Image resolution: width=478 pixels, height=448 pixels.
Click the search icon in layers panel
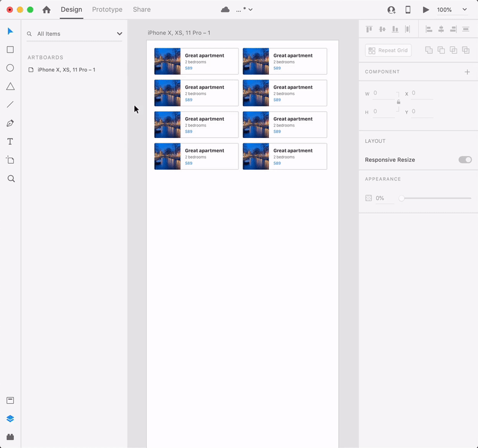pyautogui.click(x=29, y=34)
